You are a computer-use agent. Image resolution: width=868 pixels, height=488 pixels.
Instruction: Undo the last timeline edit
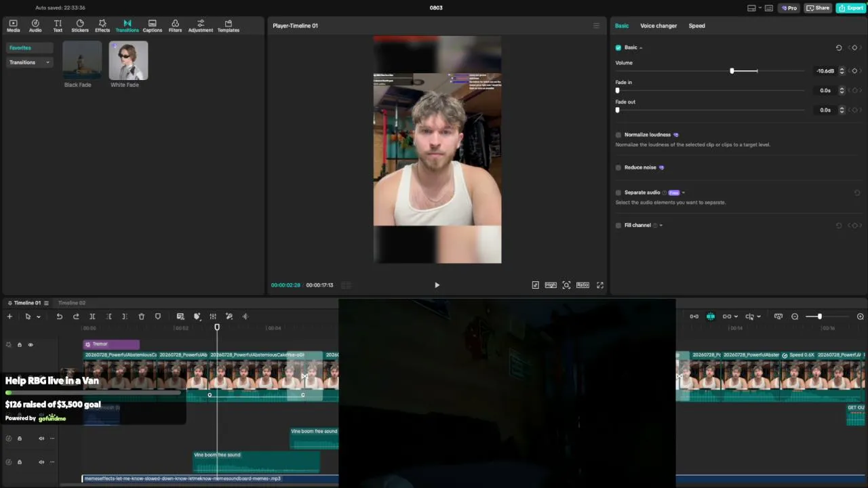tap(60, 317)
